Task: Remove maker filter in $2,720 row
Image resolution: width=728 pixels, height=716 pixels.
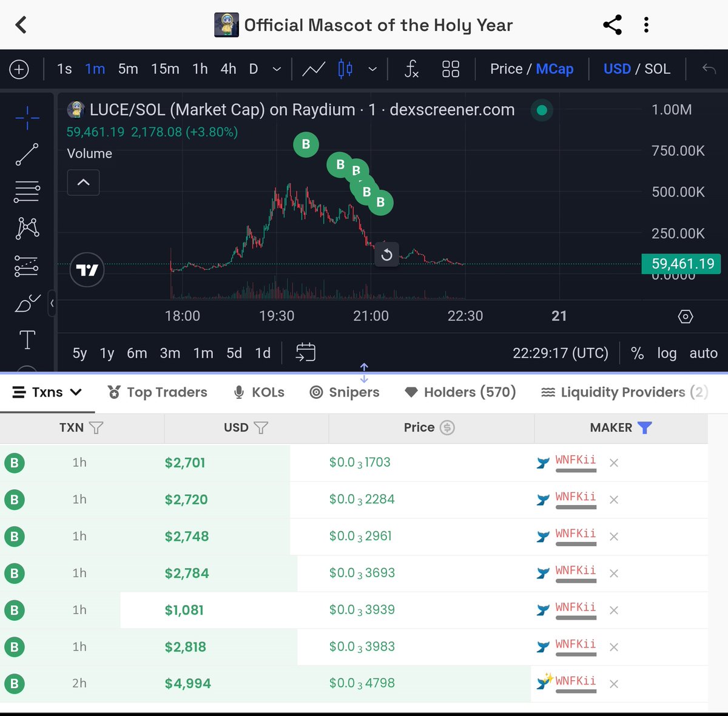Action: coord(614,500)
